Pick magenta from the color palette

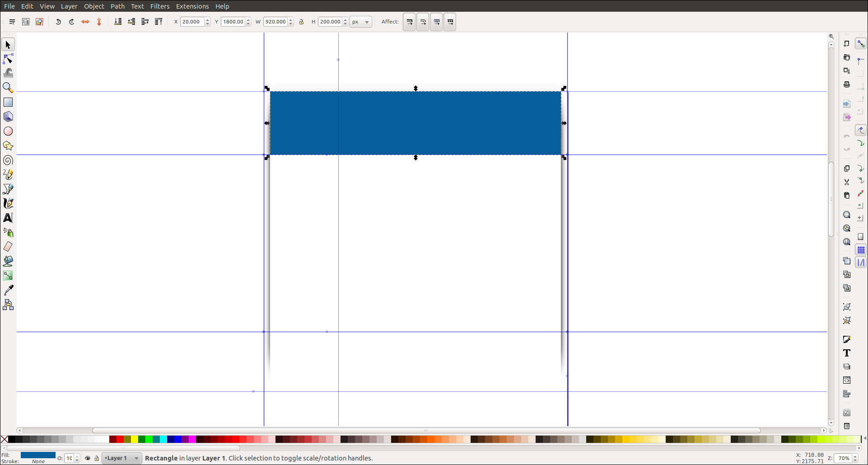pyautogui.click(x=192, y=439)
